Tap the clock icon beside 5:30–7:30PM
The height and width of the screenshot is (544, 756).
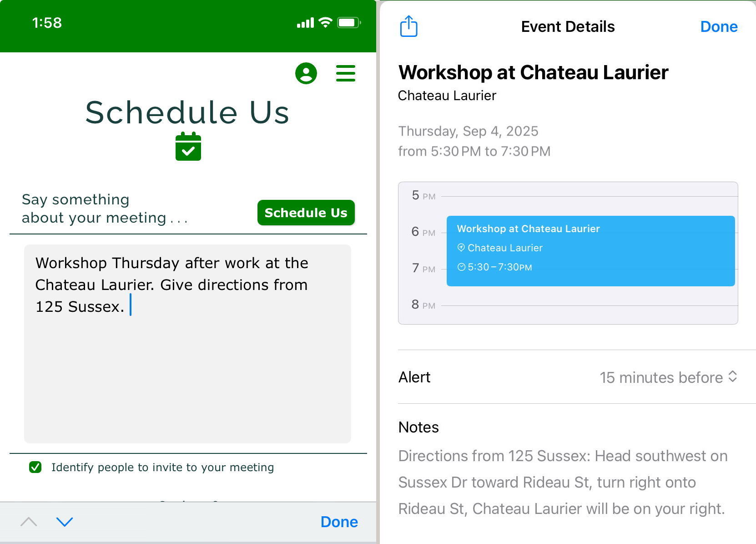[x=461, y=267]
